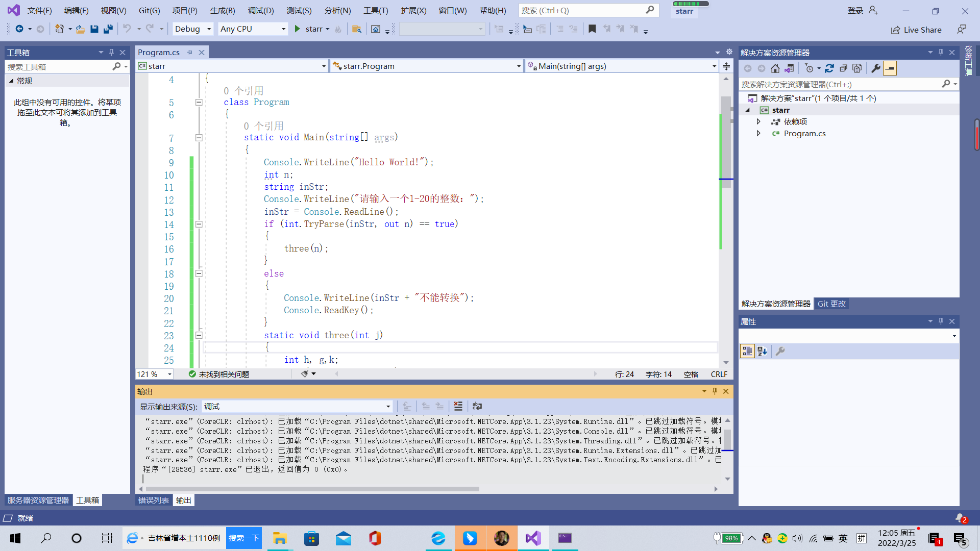Screen dimensions: 980x551
Task: Open Properties via the wrench icon
Action: [x=876, y=68]
